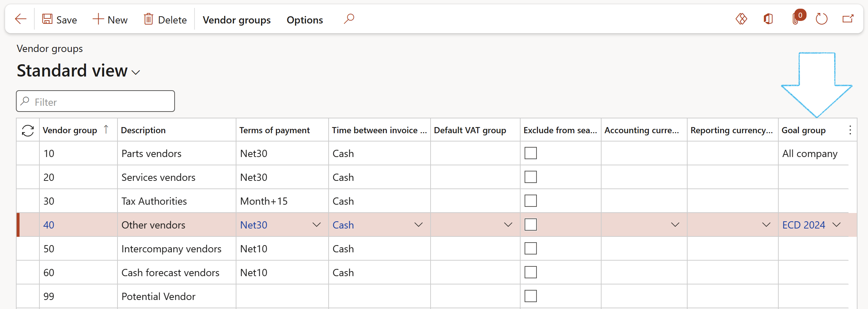This screenshot has width=868, height=309.
Task: Enable Exclude from search for Potential Vendor
Action: click(530, 296)
